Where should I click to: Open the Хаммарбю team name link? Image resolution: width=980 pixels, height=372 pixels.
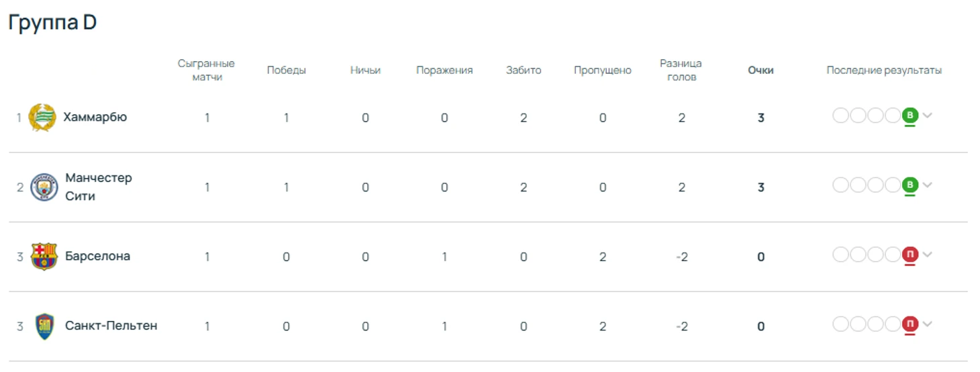click(x=95, y=117)
